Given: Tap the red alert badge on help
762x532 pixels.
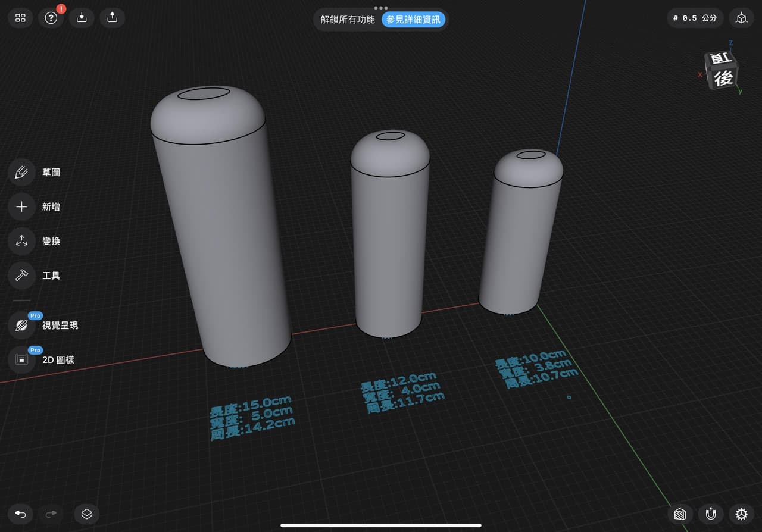Looking at the screenshot, I should pos(61,9).
